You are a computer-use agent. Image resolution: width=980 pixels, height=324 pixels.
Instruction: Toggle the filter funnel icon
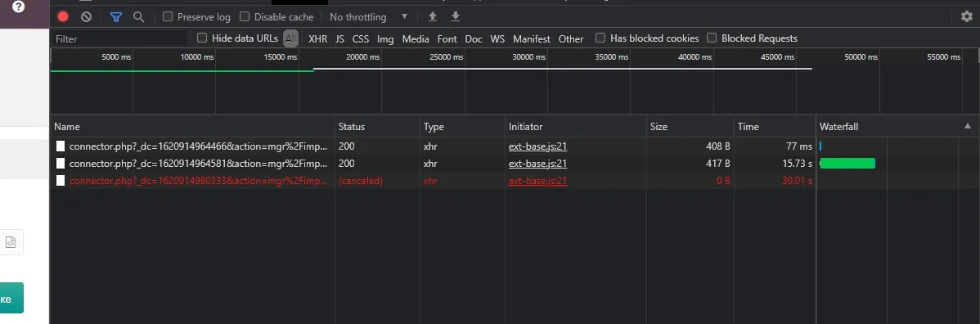click(116, 17)
